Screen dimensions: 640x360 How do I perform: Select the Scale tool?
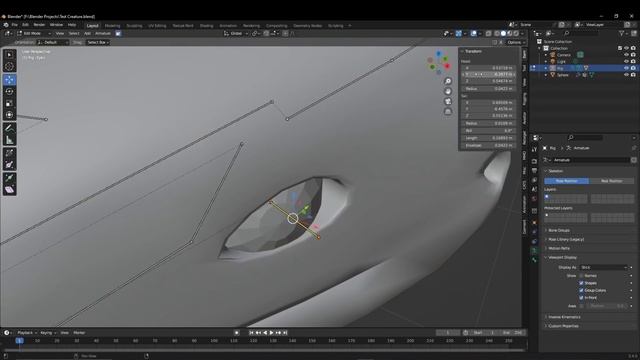(9, 103)
